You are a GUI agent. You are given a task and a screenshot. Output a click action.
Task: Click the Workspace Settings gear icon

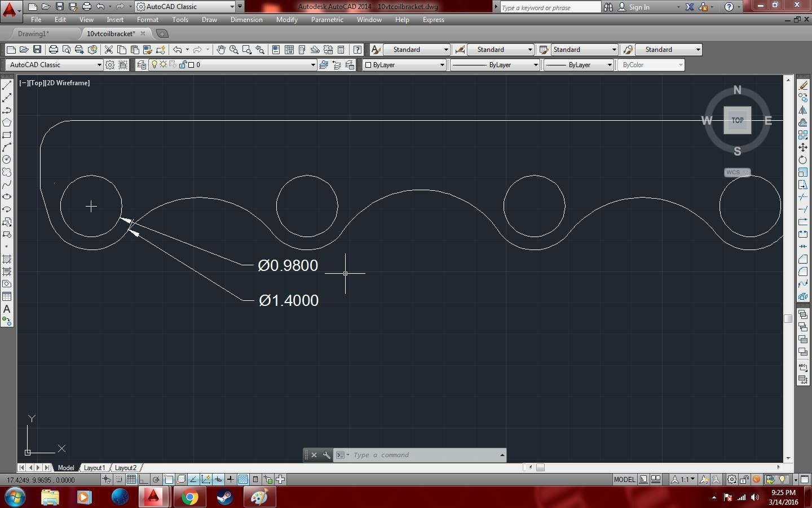point(110,65)
